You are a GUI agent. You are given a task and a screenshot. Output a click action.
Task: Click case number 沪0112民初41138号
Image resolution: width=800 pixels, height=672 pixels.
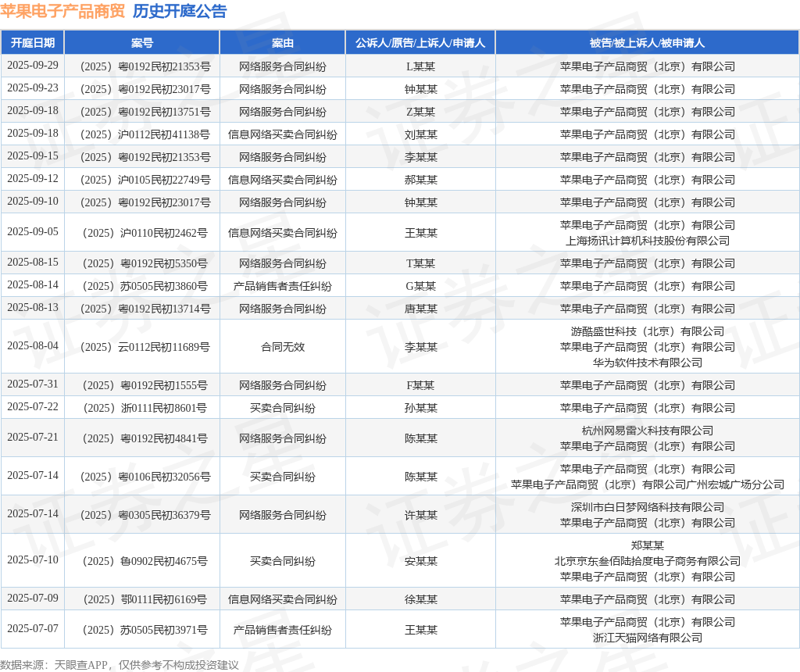(164, 134)
